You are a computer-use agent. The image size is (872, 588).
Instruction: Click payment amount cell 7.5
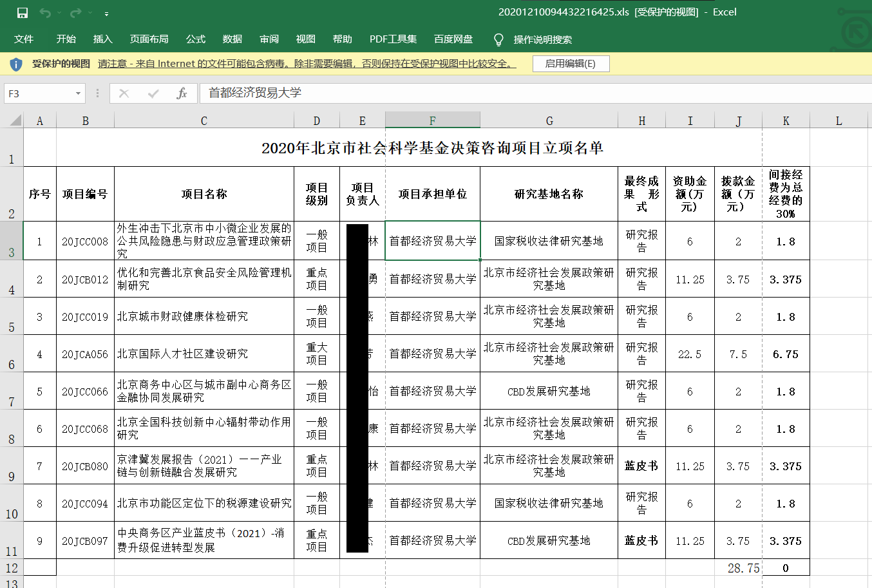coord(738,354)
